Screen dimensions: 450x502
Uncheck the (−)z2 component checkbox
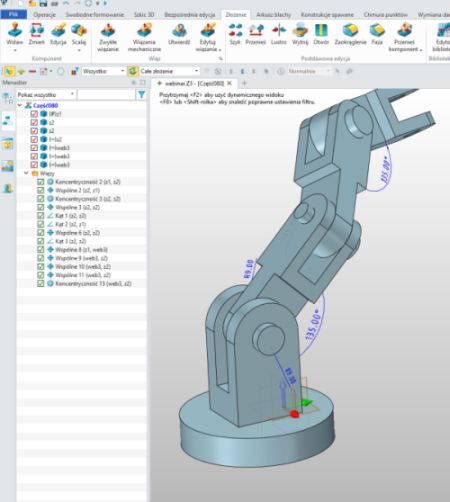[34, 139]
